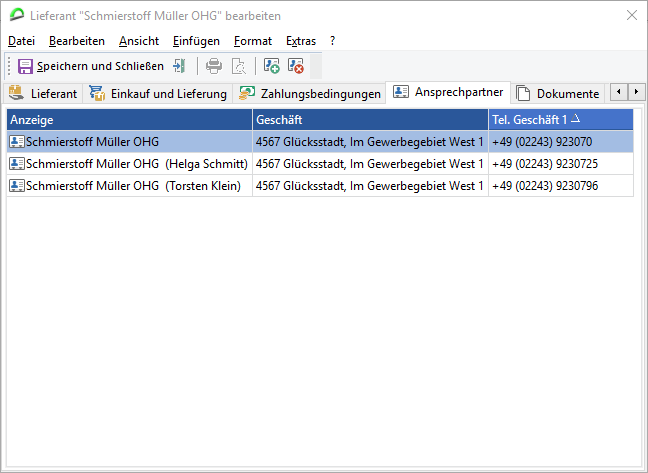Open the Datei menu

click(21, 41)
